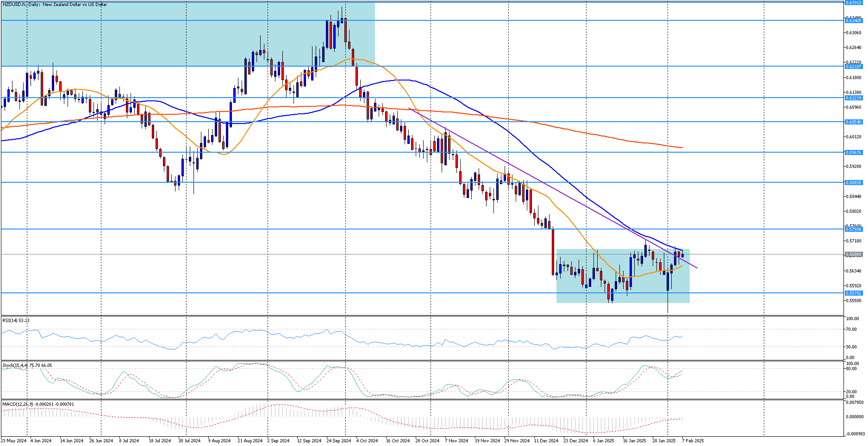Click the 0.62107 horizontal level price tag
Screen dimensions: 868x446
(854, 66)
